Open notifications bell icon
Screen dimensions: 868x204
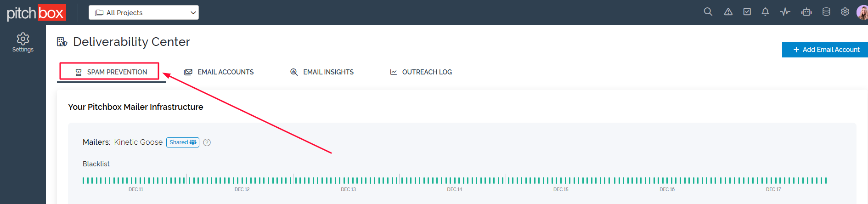pos(765,12)
